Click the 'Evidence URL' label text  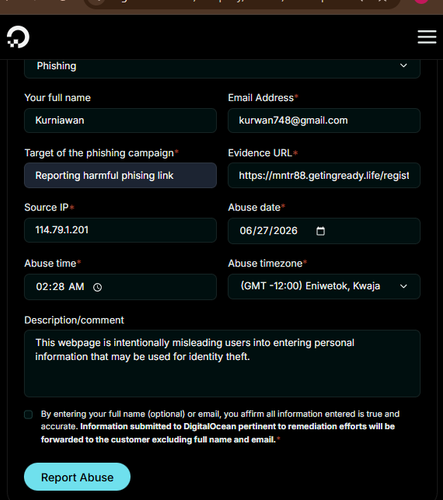tap(260, 153)
